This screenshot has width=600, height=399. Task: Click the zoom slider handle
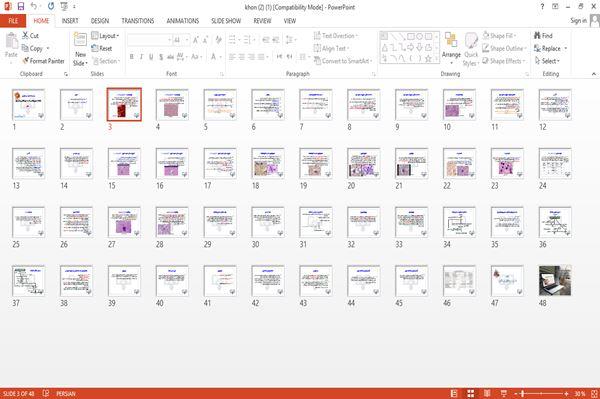522,393
